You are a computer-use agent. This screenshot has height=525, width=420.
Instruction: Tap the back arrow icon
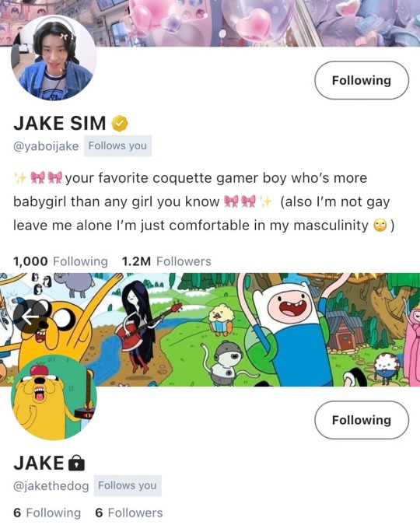pyautogui.click(x=30, y=316)
